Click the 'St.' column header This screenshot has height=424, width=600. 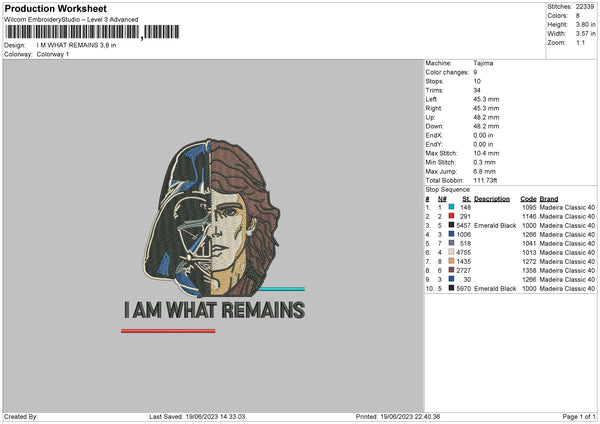pos(466,199)
